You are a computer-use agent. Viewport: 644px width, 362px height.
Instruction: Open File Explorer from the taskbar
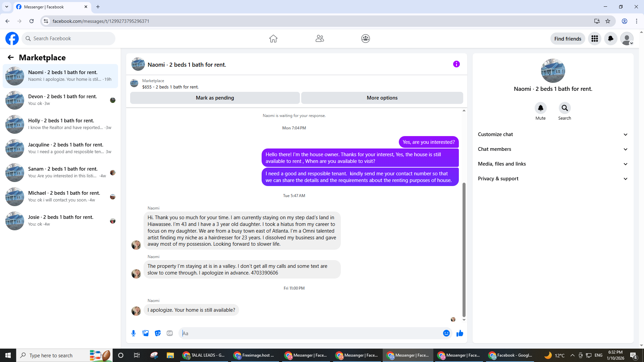click(x=170, y=355)
